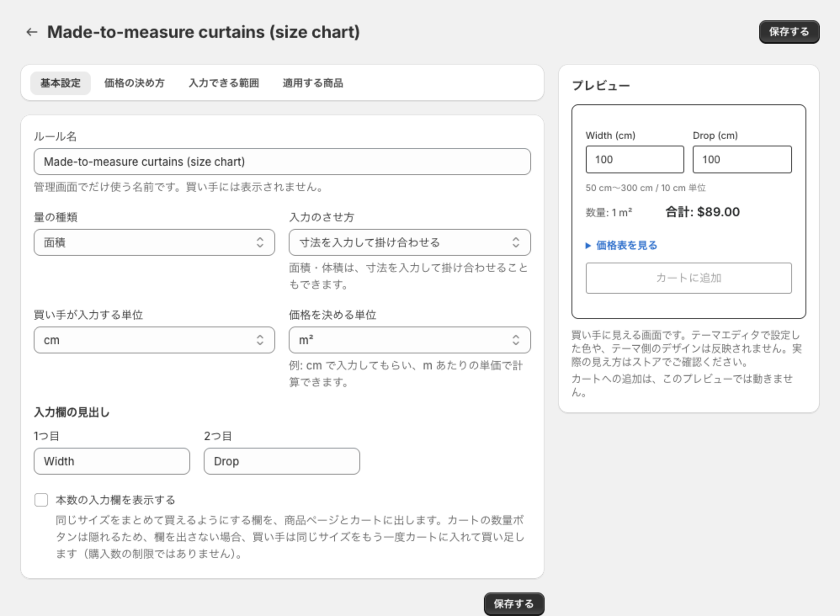Viewport: 840px width, 616px height.
Task: Click the bottom 保存する button under the form
Action: click(514, 604)
